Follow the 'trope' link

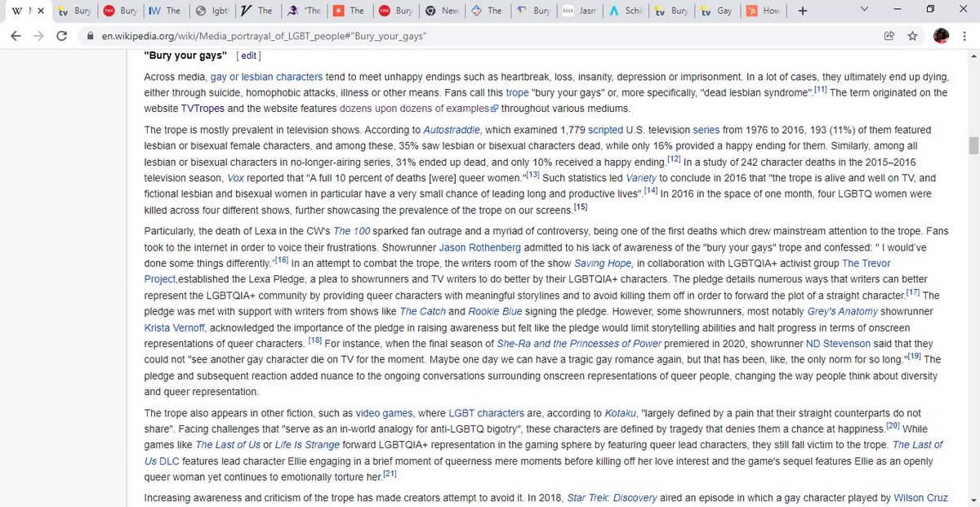[517, 93]
